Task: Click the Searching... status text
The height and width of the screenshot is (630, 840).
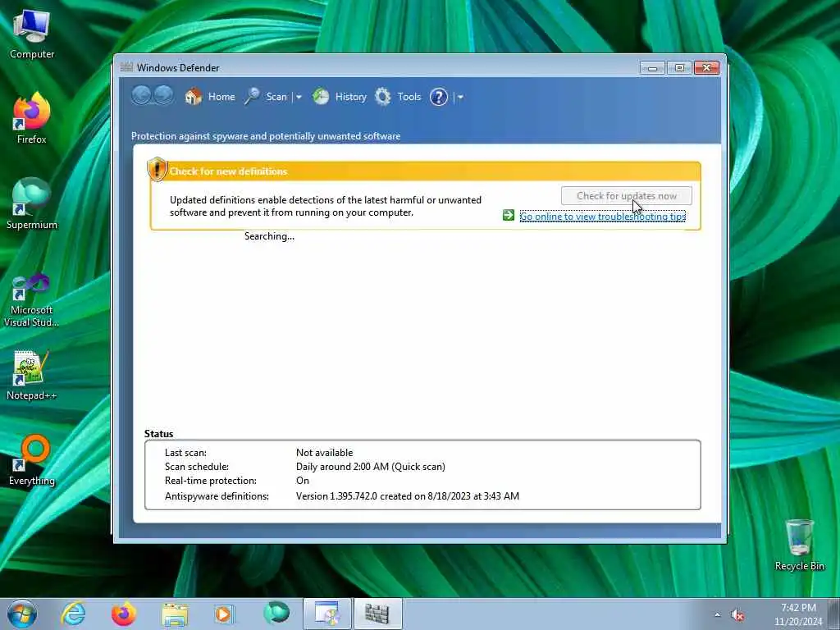Action: 269,236
